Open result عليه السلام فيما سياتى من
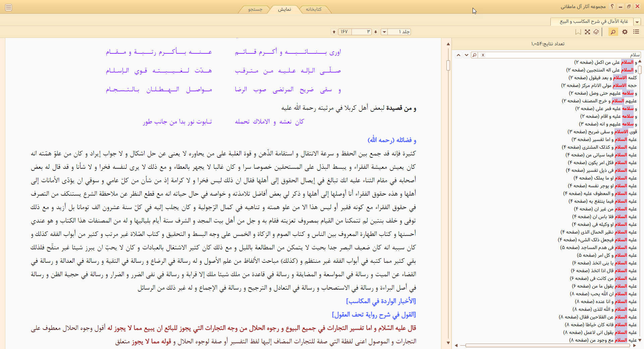 601,155
